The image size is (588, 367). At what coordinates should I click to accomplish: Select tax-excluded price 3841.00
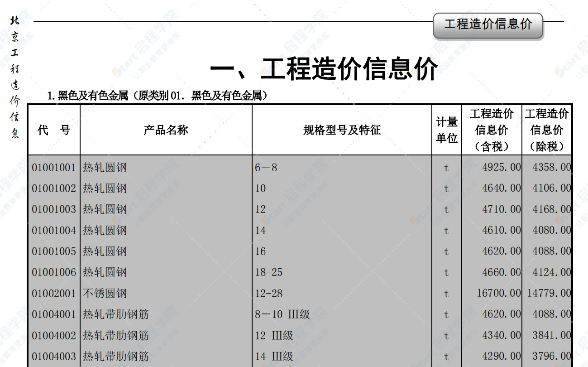[x=552, y=335]
